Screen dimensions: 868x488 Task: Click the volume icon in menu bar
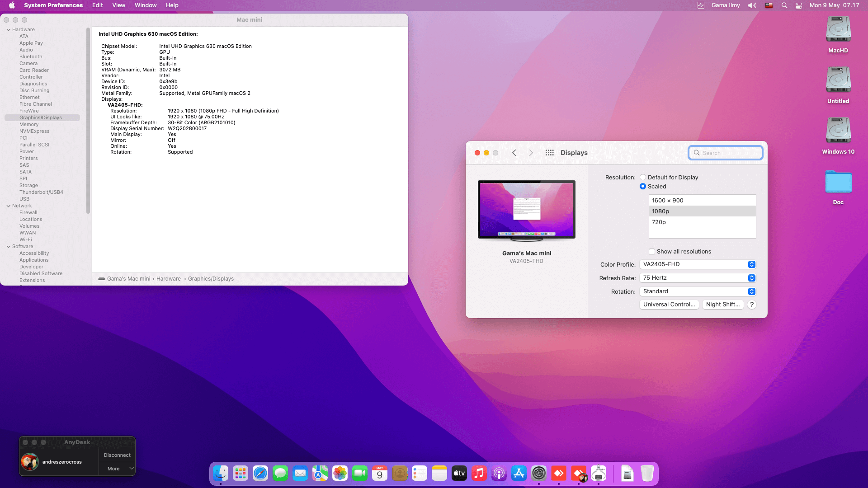pyautogui.click(x=752, y=5)
